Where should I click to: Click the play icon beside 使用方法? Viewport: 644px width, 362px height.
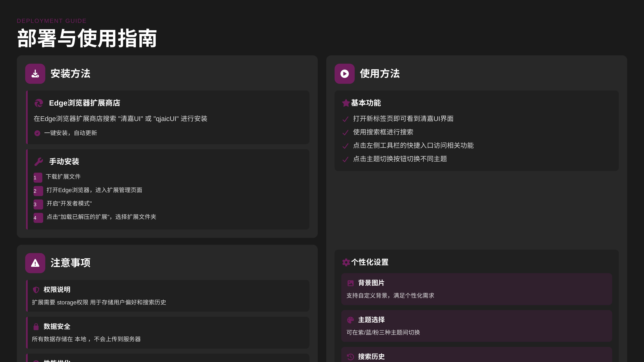(345, 73)
